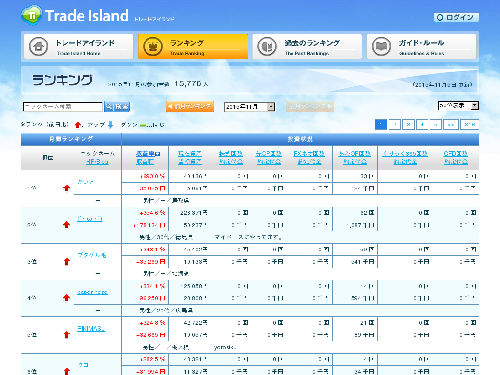Go to pagination page 4

point(422,125)
